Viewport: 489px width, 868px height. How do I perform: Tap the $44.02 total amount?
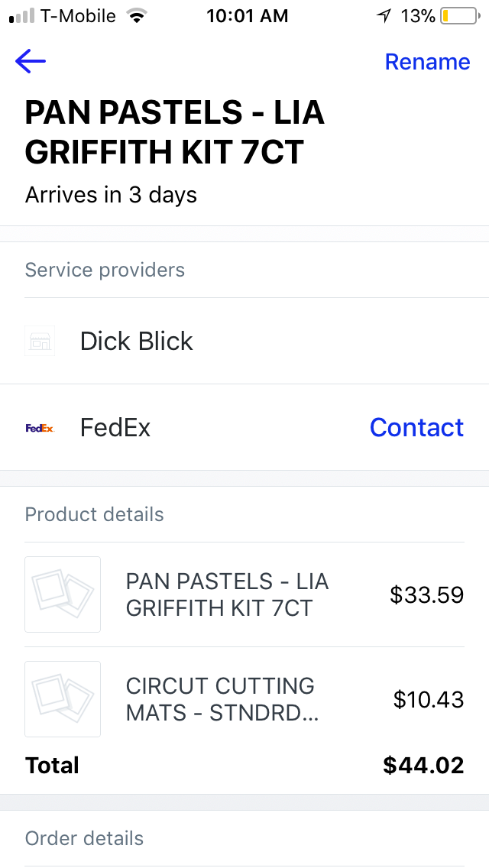coord(423,765)
